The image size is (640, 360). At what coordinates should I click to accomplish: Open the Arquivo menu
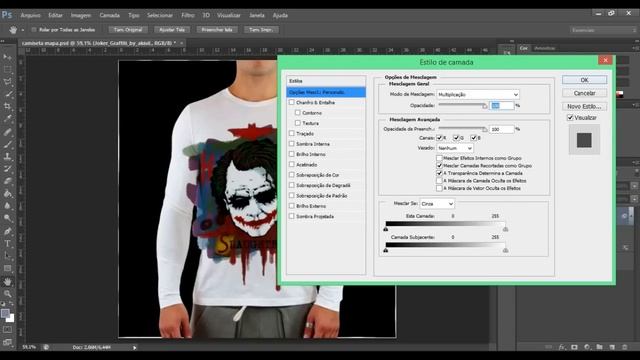30,15
